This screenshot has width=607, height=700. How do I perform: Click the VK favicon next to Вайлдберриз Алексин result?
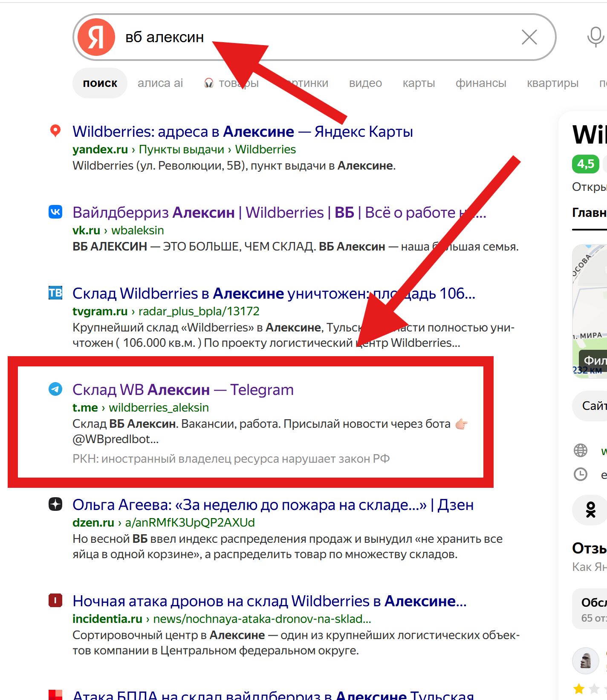(x=55, y=212)
